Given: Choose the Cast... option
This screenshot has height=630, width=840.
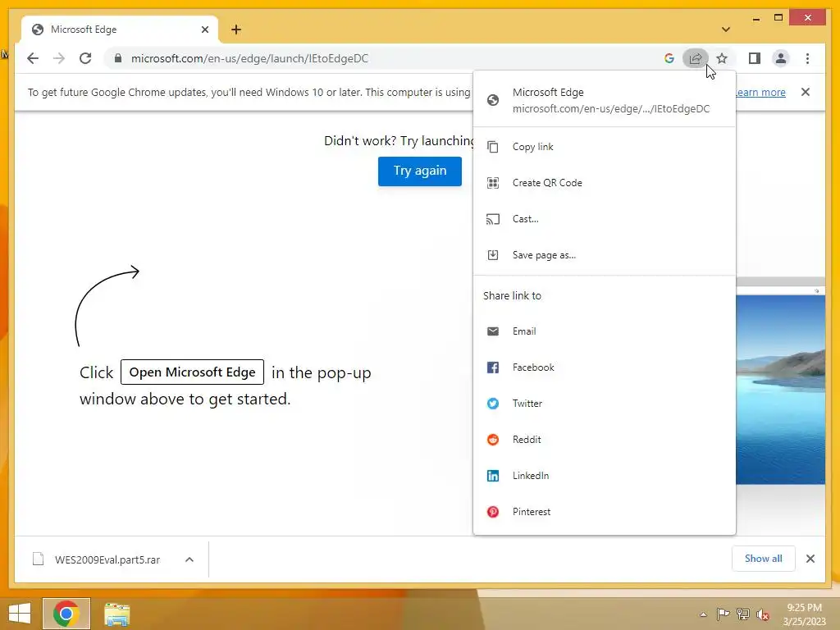Looking at the screenshot, I should [605, 218].
